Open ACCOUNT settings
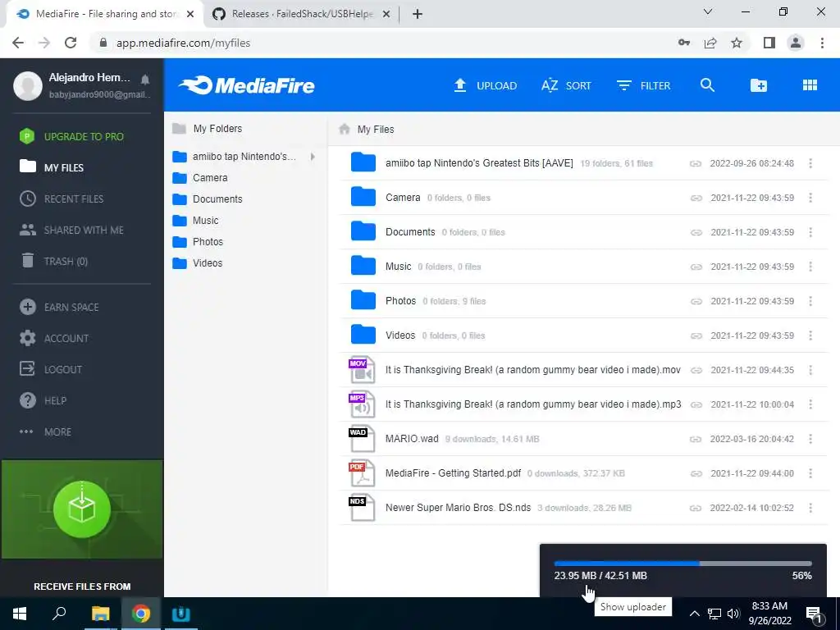 (54, 338)
